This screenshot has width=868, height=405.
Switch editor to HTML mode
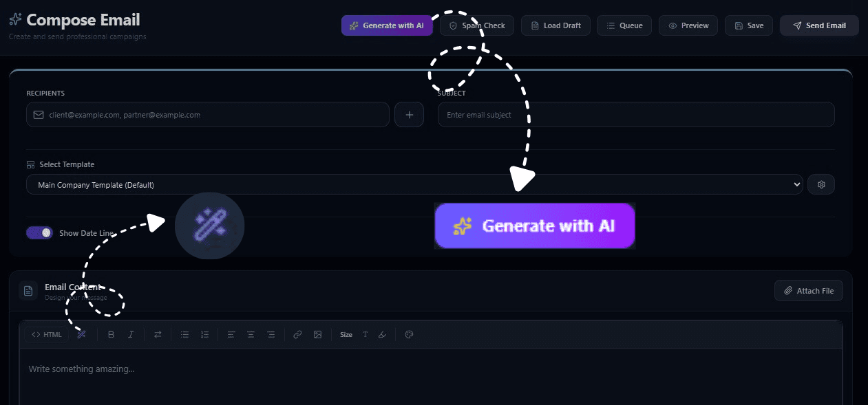(47, 335)
